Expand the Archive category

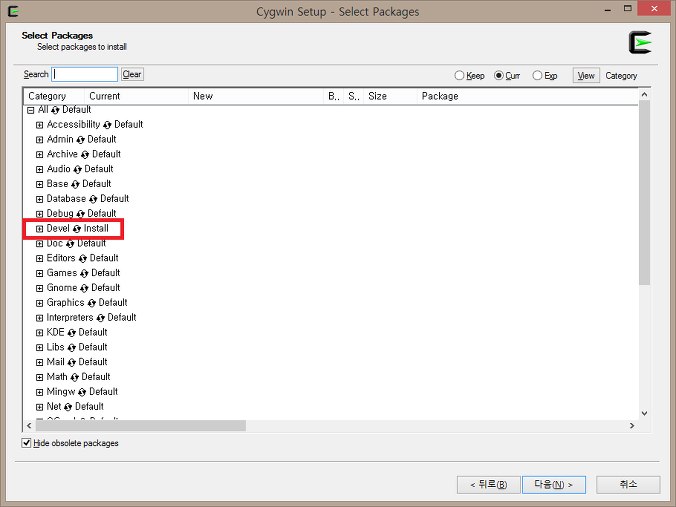[x=39, y=155]
